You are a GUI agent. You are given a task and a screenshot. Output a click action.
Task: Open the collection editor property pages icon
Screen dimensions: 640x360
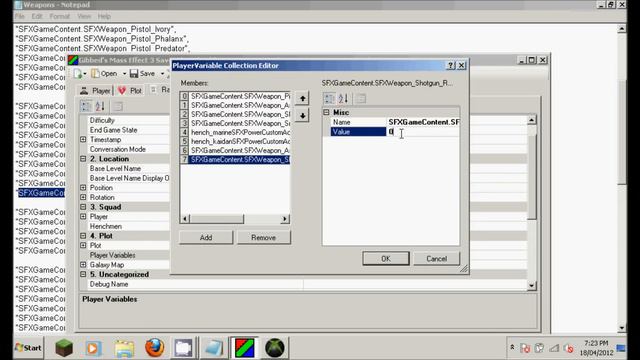361,98
